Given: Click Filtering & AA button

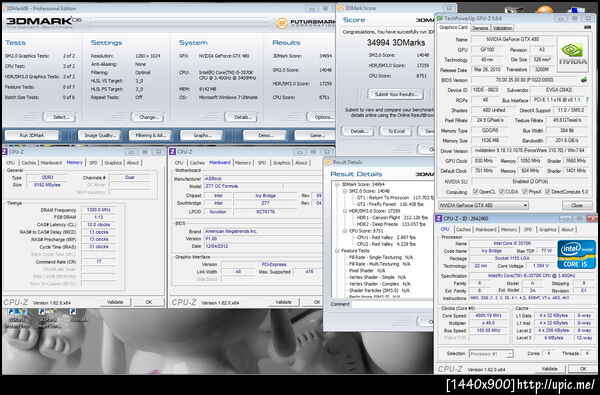Looking at the screenshot, I should click(x=150, y=135).
